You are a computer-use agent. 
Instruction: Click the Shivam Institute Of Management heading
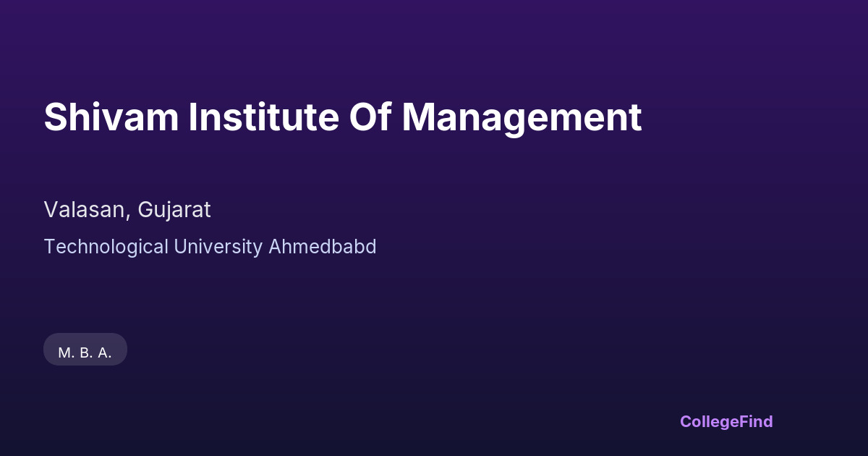click(x=342, y=117)
